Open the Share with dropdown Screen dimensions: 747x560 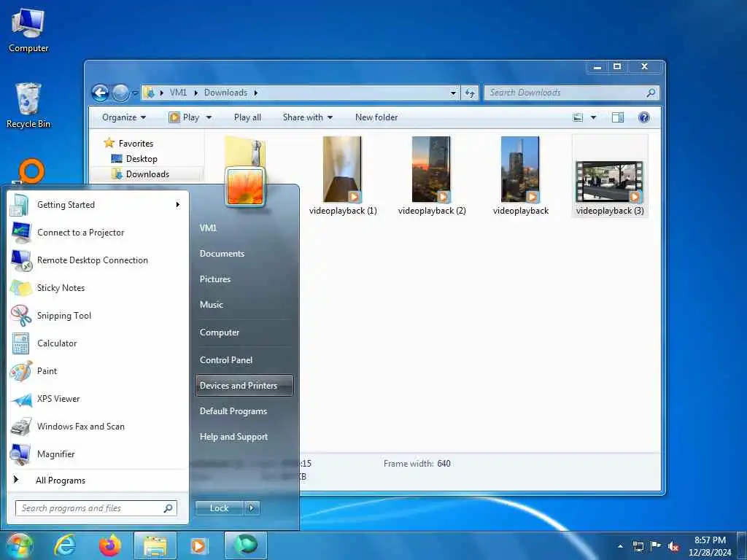click(308, 117)
